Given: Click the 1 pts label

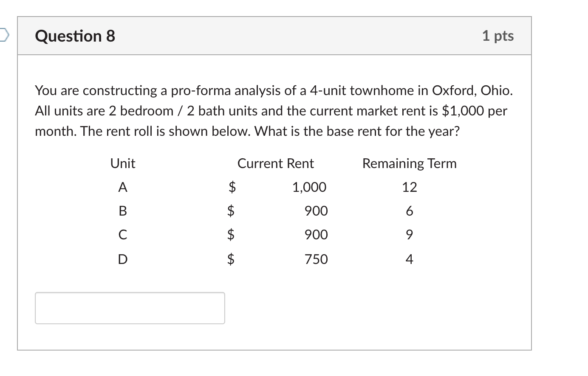Looking at the screenshot, I should pyautogui.click(x=499, y=36).
